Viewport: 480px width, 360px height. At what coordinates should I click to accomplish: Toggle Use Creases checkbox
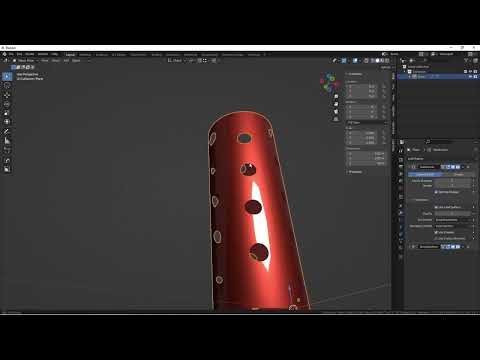[x=436, y=232]
